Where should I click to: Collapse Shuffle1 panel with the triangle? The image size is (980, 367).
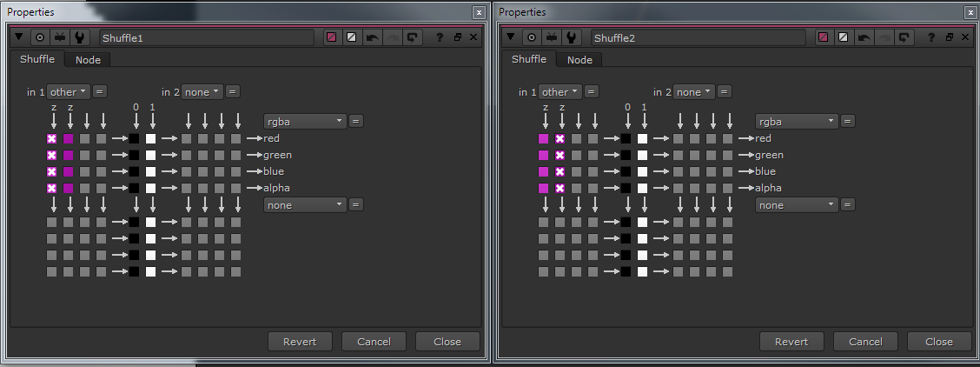point(19,37)
